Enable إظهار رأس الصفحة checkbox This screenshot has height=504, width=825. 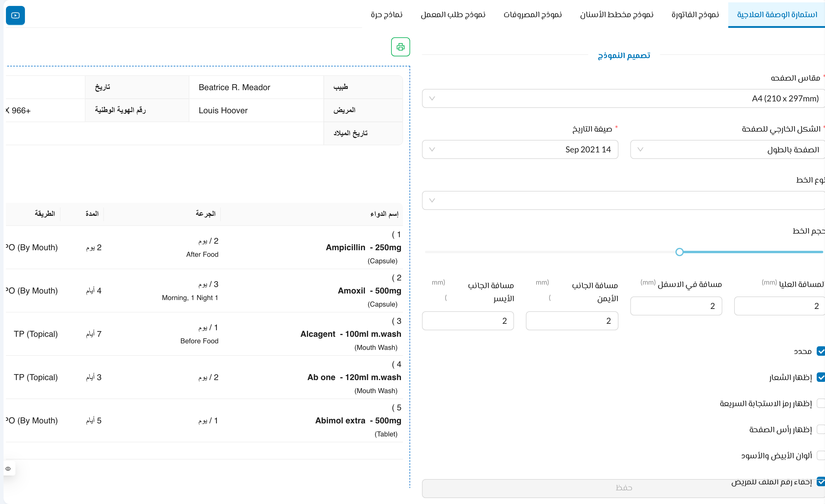(x=821, y=429)
